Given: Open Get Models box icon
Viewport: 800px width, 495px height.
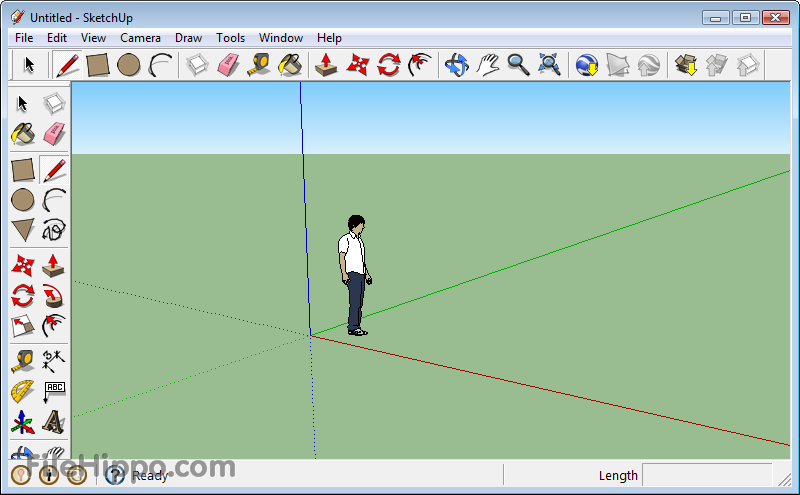Looking at the screenshot, I should tap(686, 65).
